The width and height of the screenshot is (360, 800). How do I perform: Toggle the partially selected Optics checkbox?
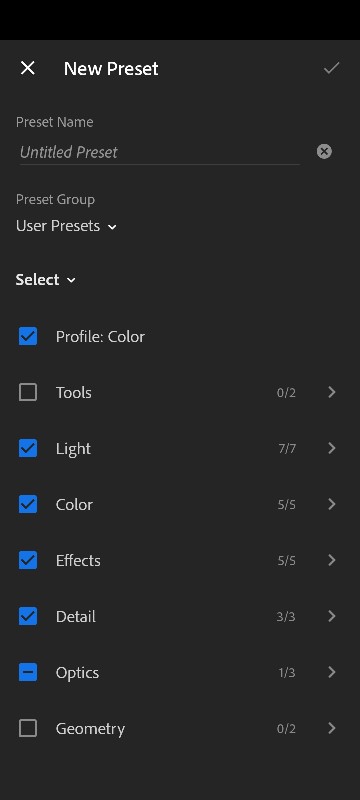pyautogui.click(x=28, y=672)
